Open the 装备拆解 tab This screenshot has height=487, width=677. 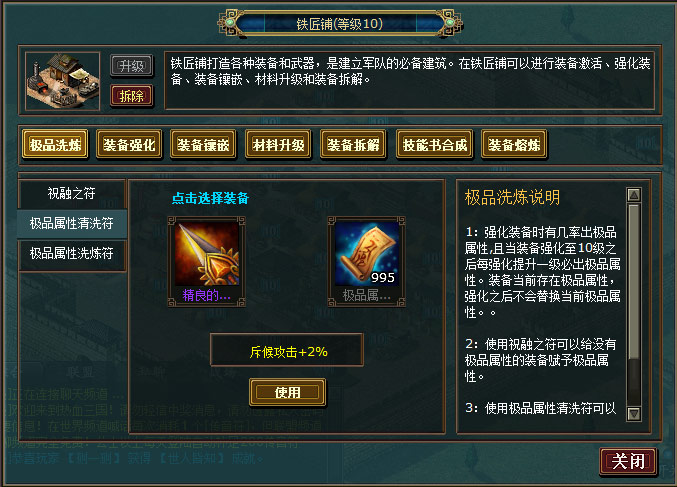tap(353, 145)
